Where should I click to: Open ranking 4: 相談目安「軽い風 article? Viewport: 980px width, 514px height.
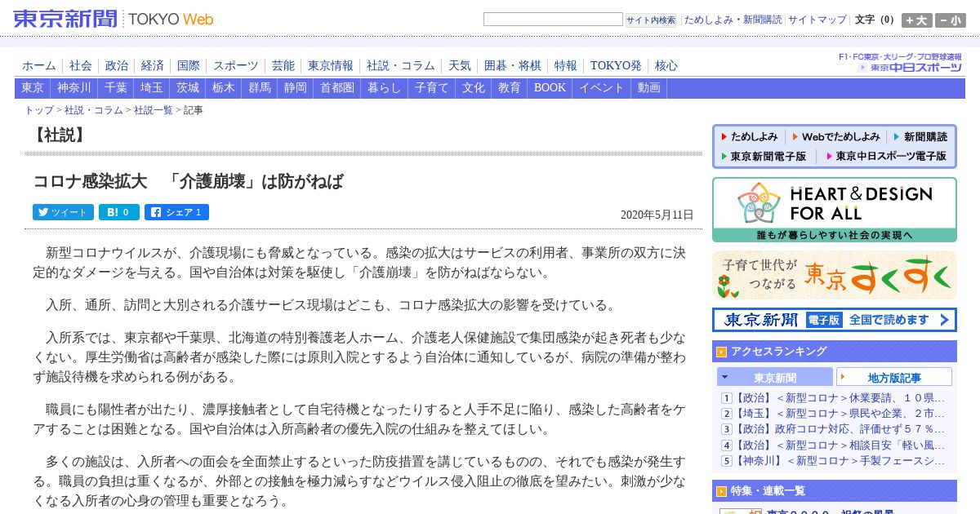pos(840,445)
